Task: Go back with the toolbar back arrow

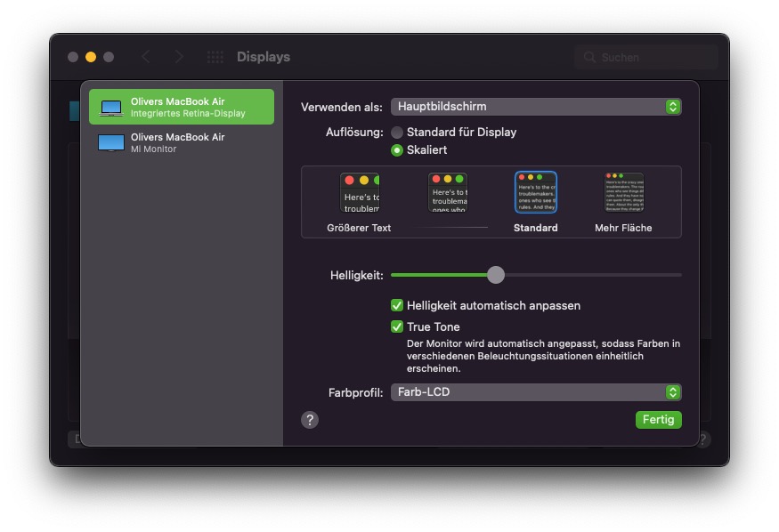Action: pyautogui.click(x=146, y=57)
